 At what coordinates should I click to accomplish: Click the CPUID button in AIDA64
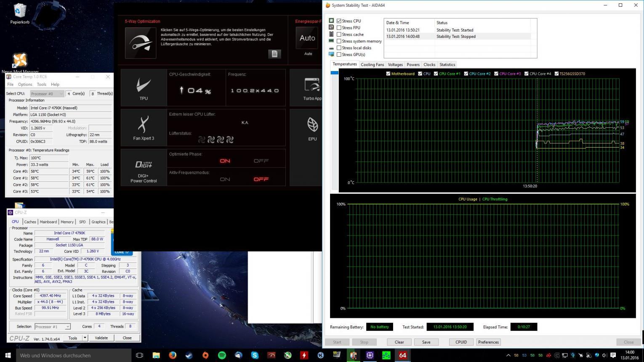461,342
